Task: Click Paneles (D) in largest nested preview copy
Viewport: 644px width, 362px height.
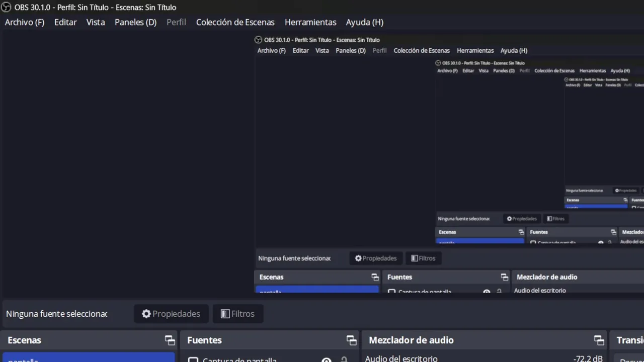Action: click(x=351, y=50)
